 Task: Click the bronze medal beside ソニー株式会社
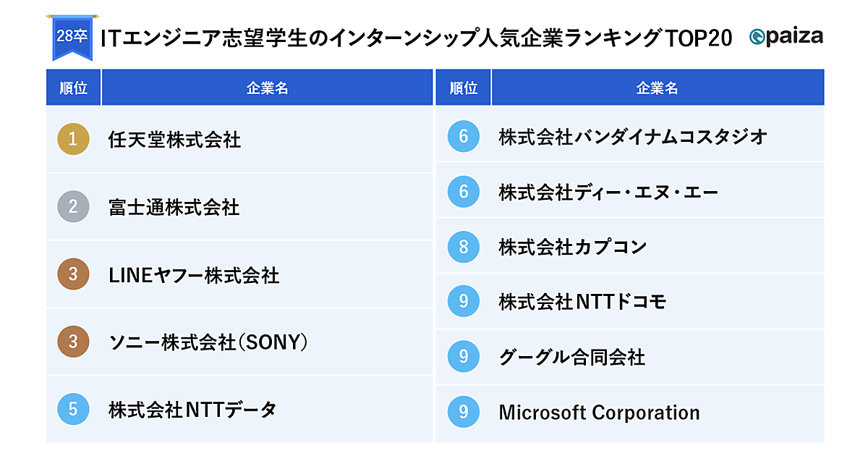(73, 342)
